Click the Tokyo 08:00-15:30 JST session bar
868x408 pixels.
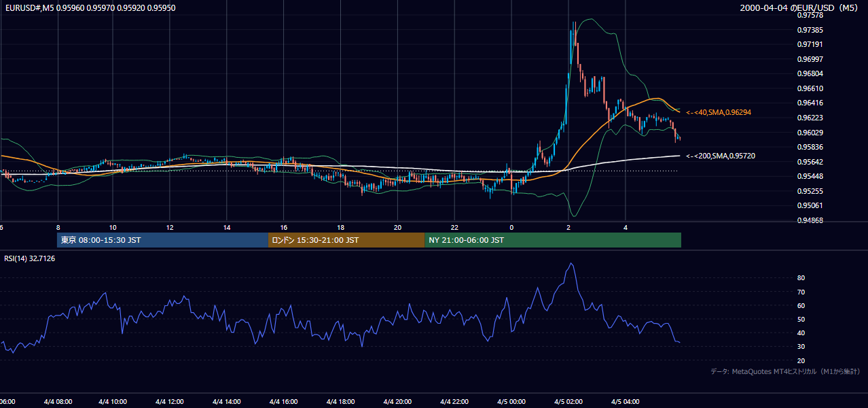[x=162, y=240]
